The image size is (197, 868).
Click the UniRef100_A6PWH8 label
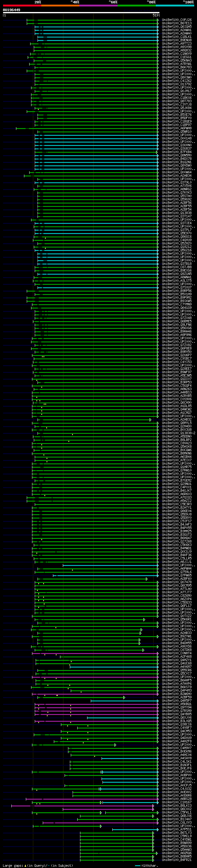(x=176, y=128)
